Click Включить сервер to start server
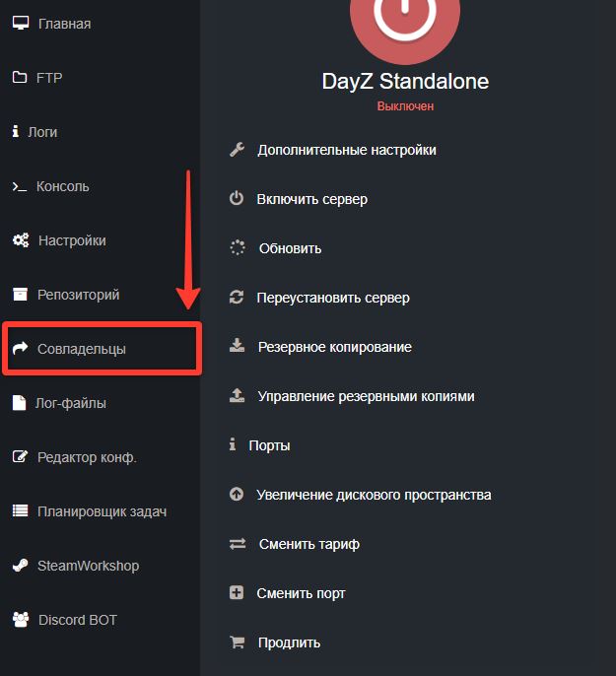 pos(311,199)
